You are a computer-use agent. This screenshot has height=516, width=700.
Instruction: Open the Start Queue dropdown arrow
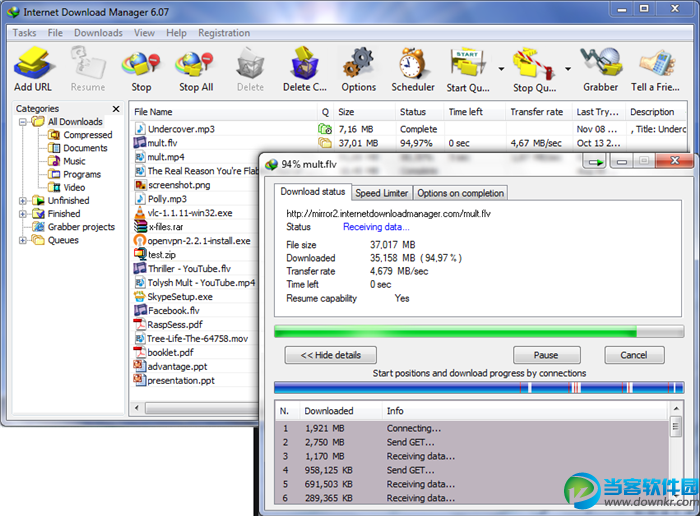click(501, 69)
